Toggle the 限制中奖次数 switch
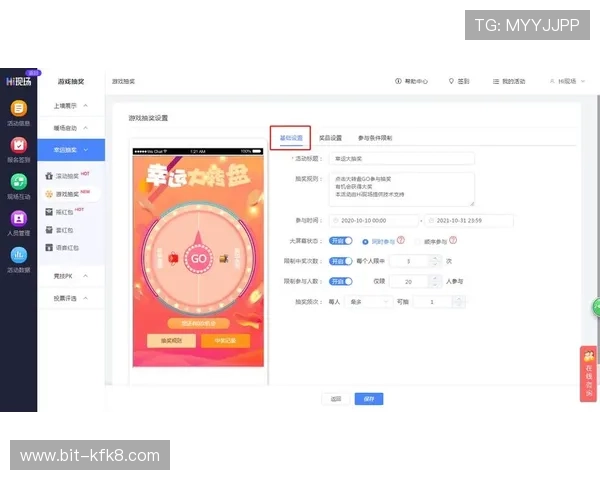 click(340, 261)
